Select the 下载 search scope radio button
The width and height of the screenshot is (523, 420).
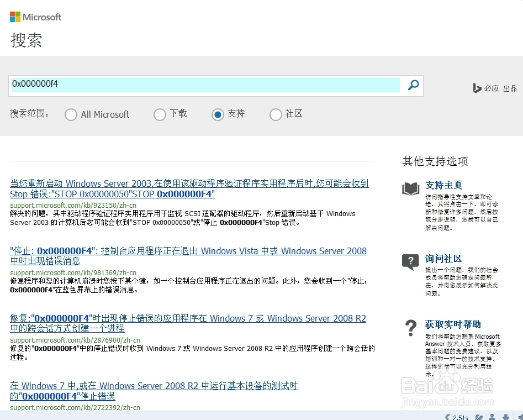click(160, 114)
